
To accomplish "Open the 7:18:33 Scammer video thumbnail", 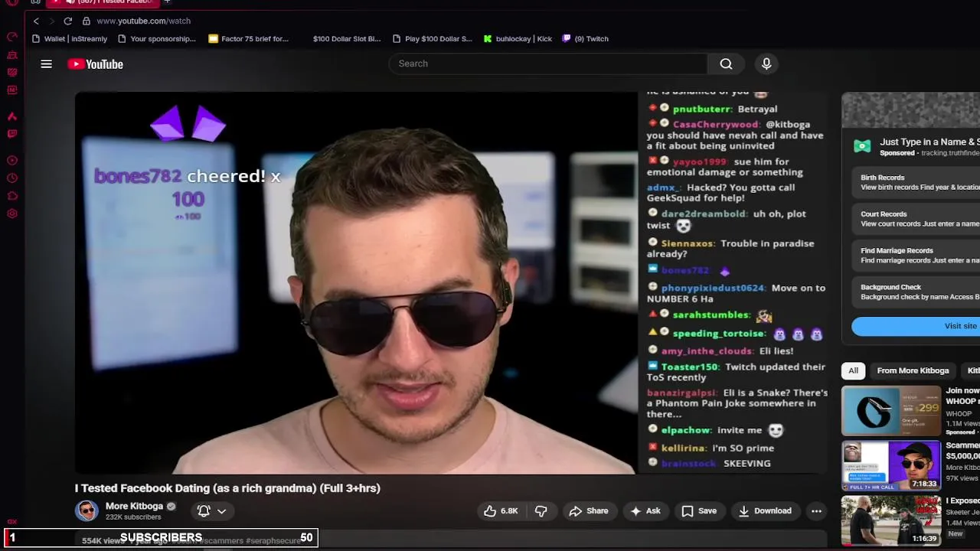I will pos(891,466).
